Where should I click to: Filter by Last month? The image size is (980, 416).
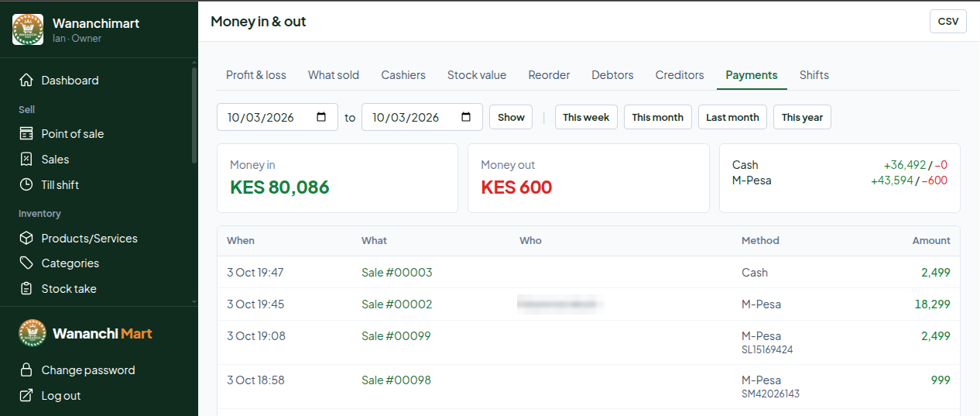pyautogui.click(x=732, y=118)
